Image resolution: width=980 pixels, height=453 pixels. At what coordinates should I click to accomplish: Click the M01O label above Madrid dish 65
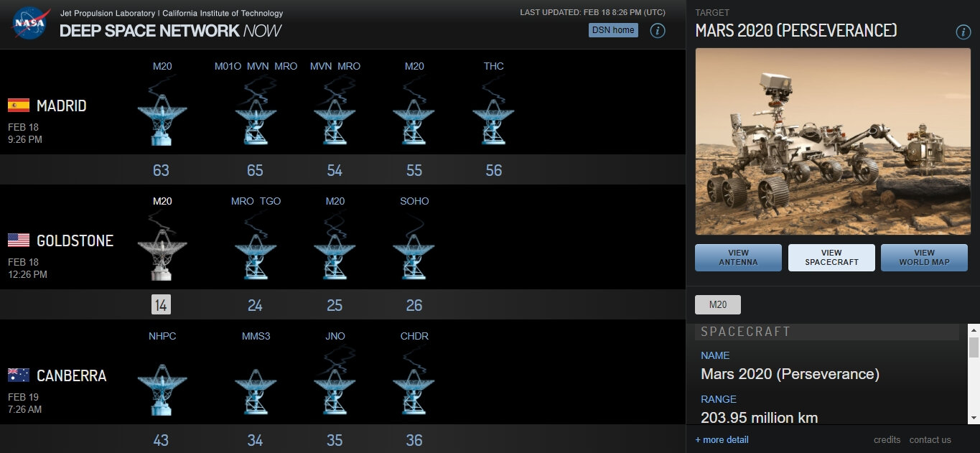coord(228,66)
